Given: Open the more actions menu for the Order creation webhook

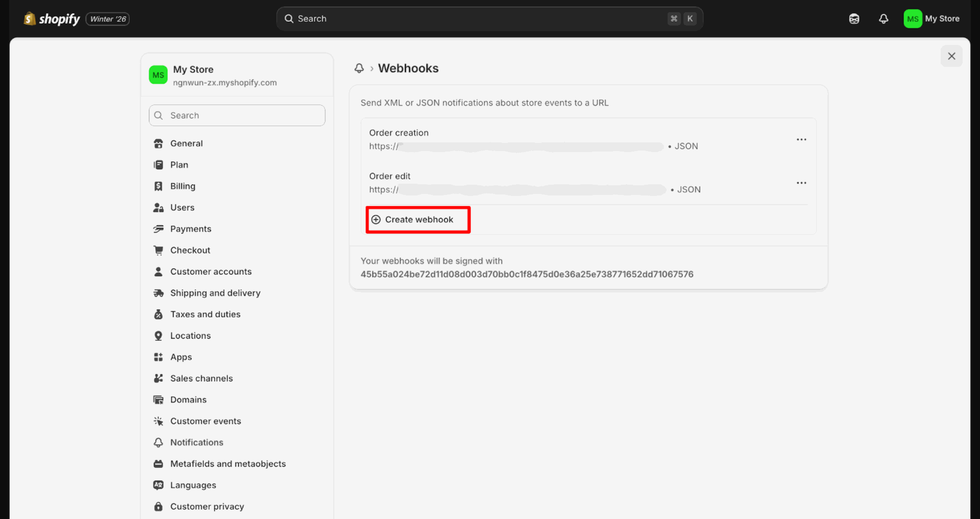Looking at the screenshot, I should (801, 140).
